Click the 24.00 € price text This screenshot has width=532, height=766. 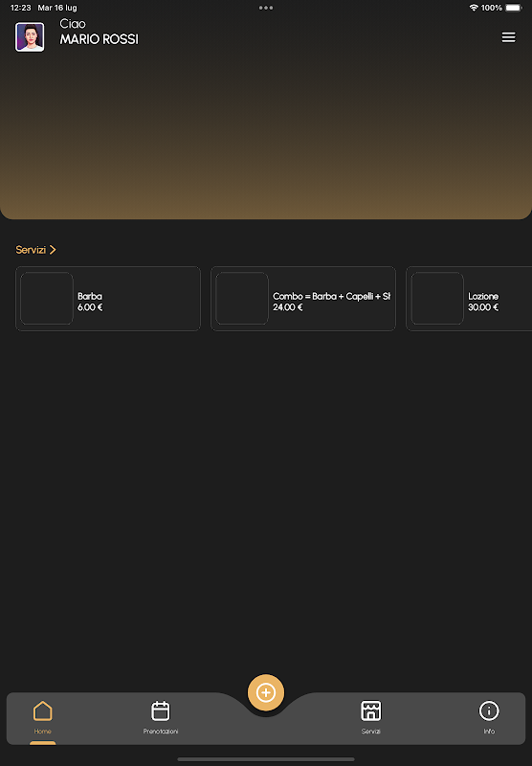point(287,307)
